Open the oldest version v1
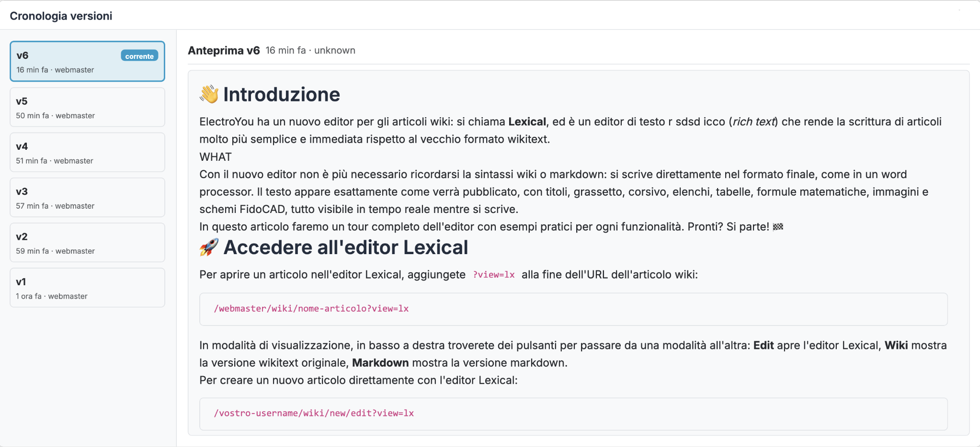 point(87,288)
